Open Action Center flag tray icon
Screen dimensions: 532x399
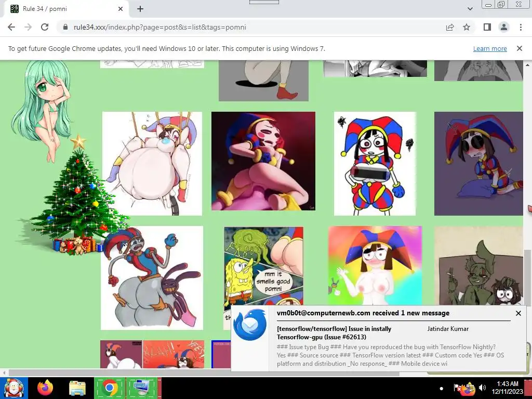pos(457,388)
